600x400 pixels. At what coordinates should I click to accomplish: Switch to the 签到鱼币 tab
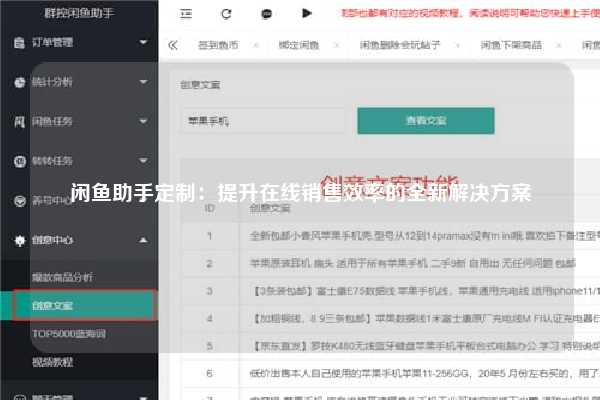pyautogui.click(x=218, y=45)
